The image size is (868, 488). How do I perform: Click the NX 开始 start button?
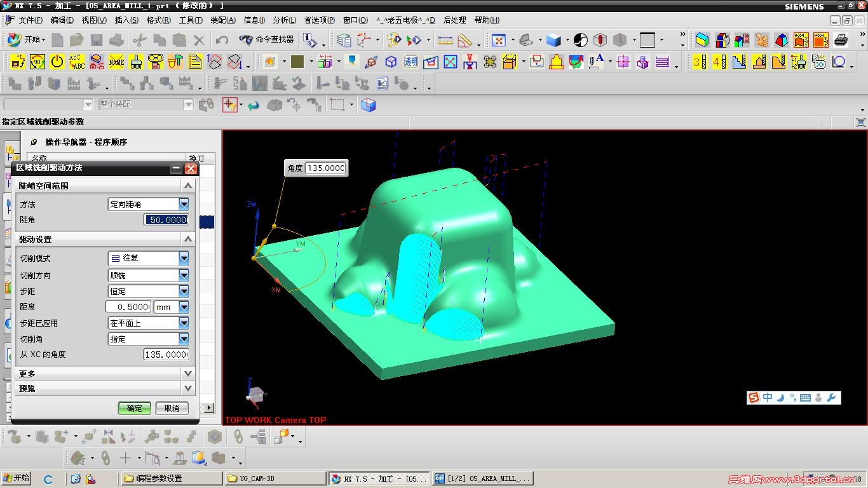(x=25, y=40)
